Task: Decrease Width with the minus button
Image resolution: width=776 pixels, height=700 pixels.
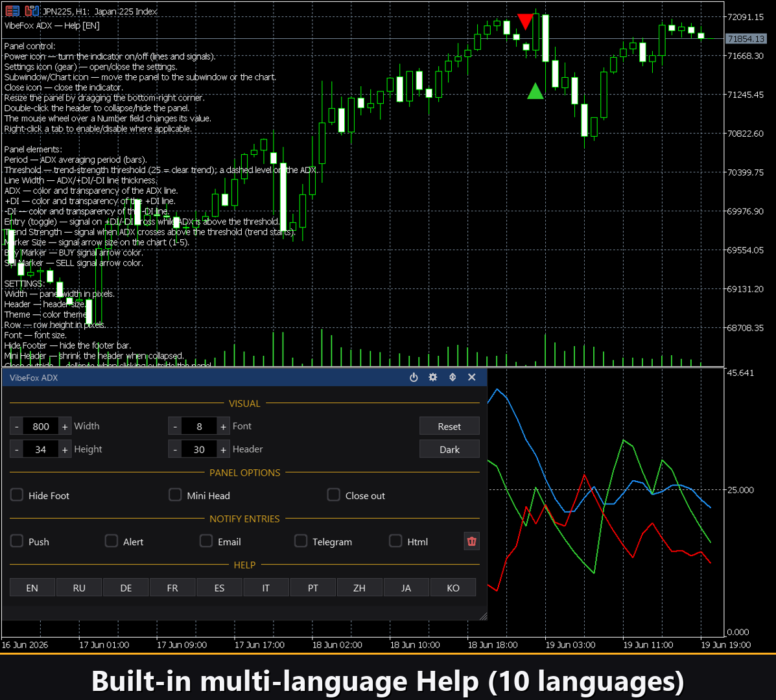Action: [x=16, y=426]
